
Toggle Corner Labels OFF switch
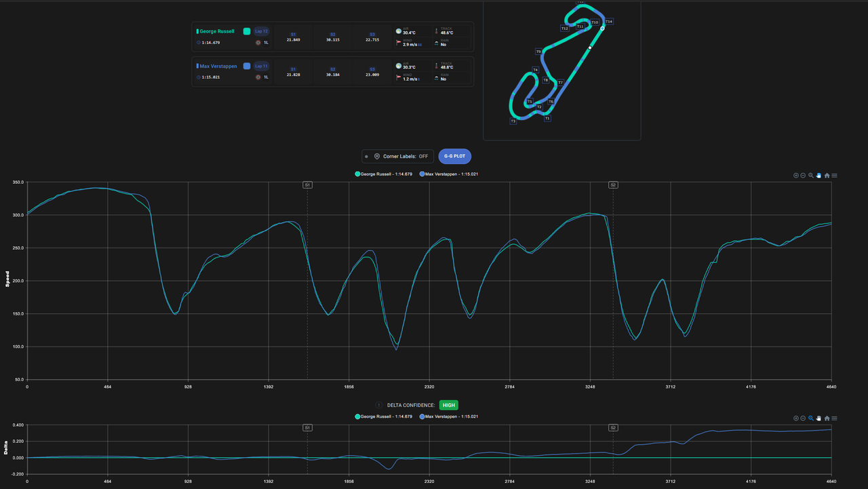click(397, 156)
